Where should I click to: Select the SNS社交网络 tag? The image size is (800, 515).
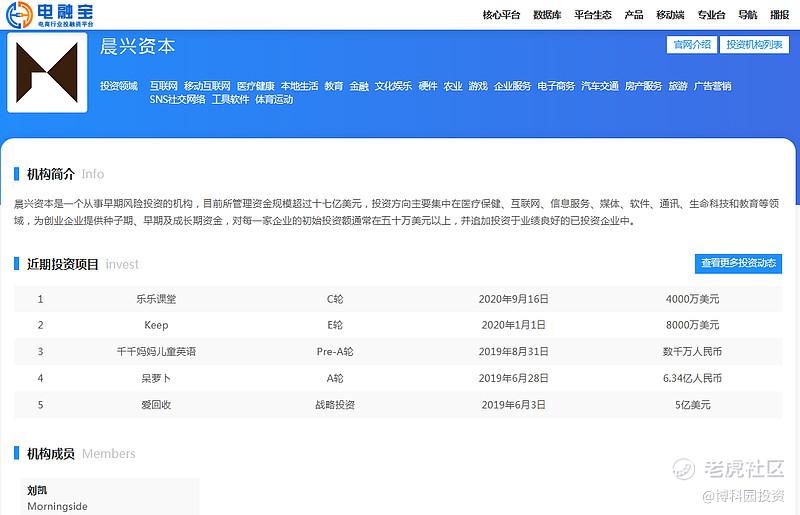tap(178, 99)
